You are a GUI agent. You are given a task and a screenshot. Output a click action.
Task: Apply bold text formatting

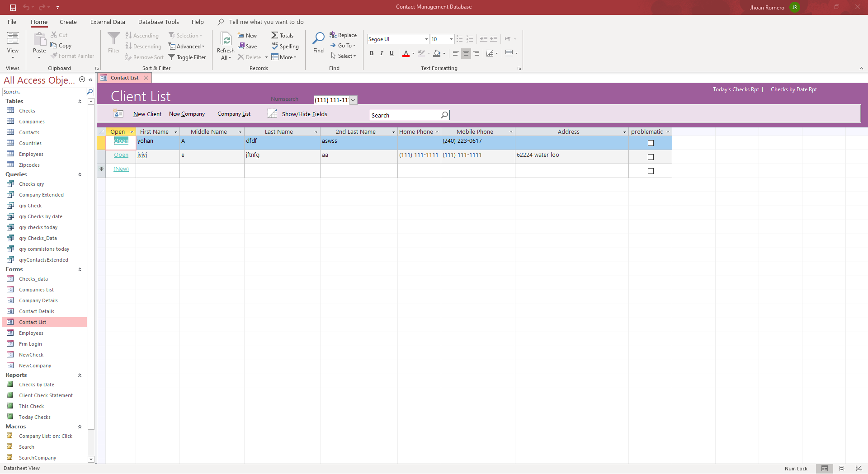pos(372,53)
